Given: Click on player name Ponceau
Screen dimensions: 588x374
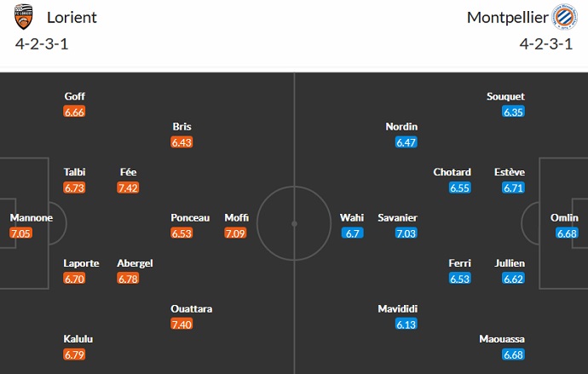Looking at the screenshot, I should click(x=190, y=218).
